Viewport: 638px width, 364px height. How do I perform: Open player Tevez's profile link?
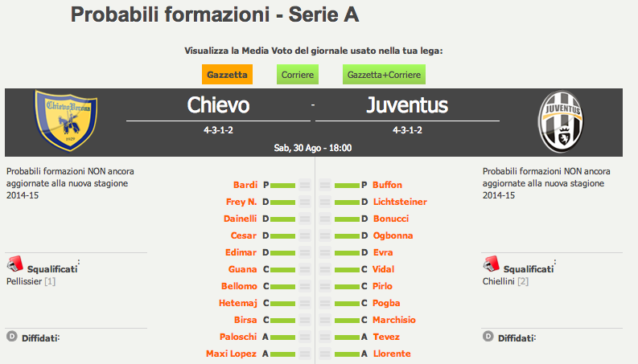coord(386,337)
